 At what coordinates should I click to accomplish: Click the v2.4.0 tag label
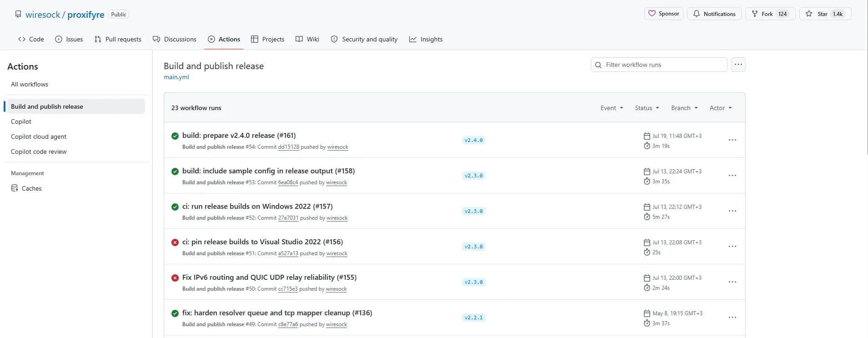[474, 140]
